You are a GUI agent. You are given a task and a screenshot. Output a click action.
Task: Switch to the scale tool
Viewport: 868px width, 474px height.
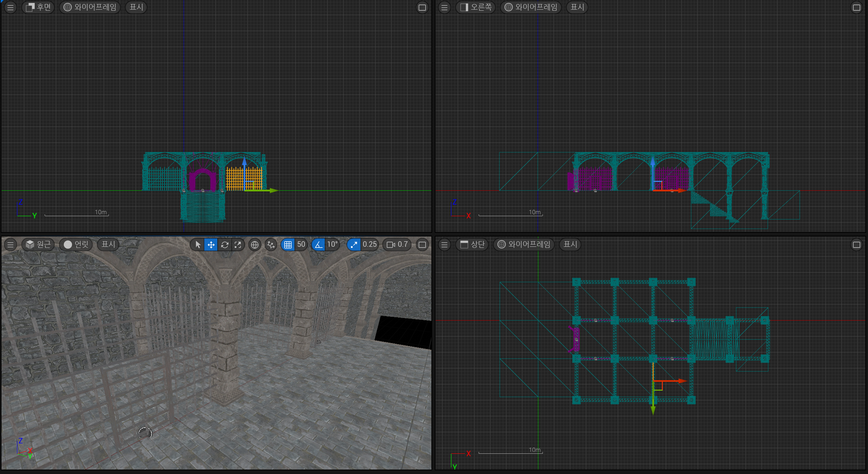238,245
